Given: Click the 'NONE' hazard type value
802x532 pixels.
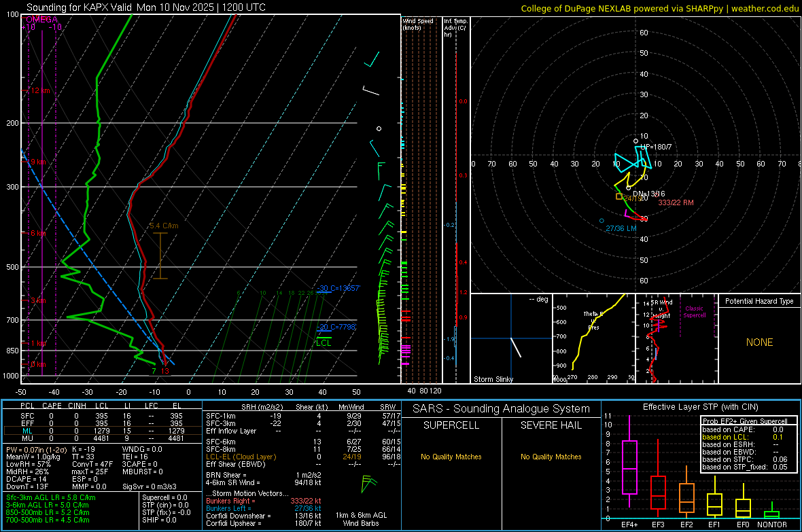Looking at the screenshot, I should click(759, 342).
